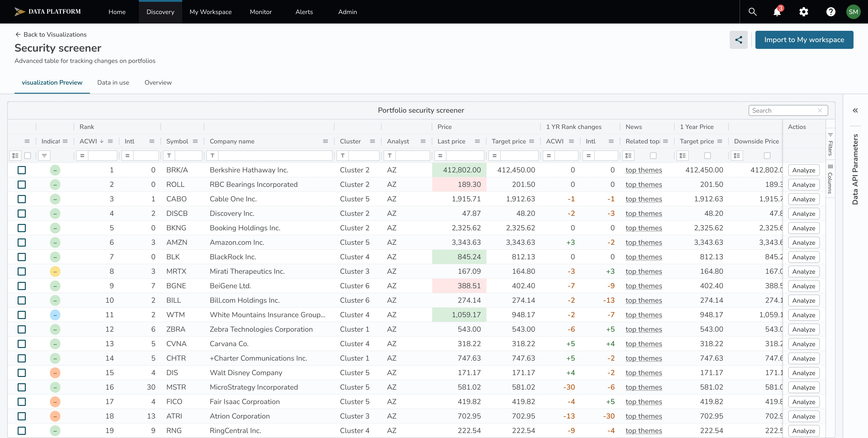Open the Analyst column menu
This screenshot has width=868, height=438.
[x=423, y=141]
